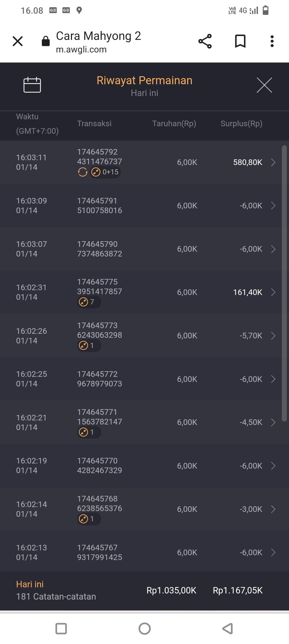
Task: Bookmark this page with the bookmark icon
Action: click(x=240, y=41)
